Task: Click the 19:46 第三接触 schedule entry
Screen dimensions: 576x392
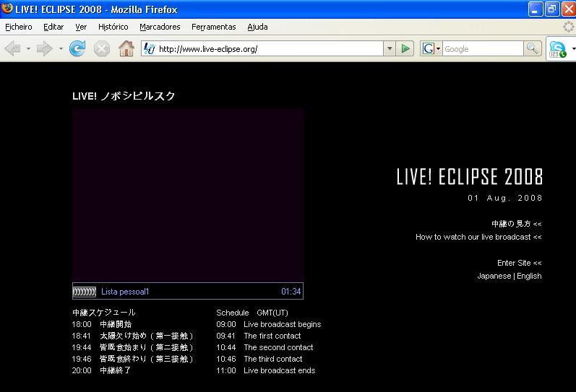Action: 132,359
